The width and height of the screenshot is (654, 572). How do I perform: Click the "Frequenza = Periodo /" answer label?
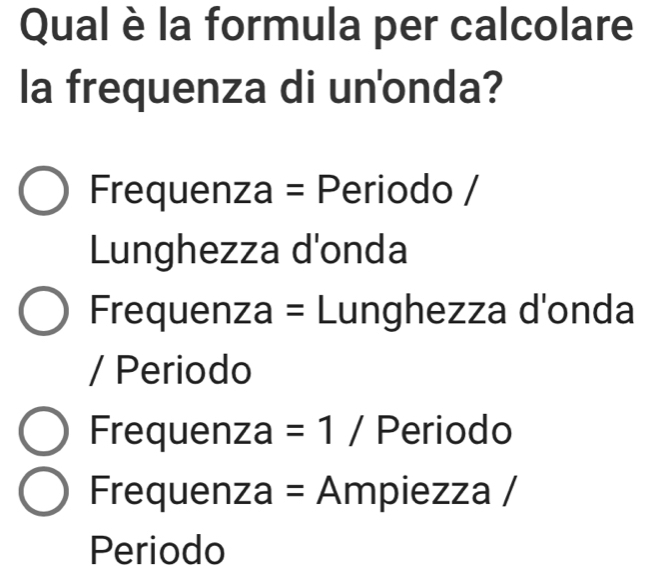click(x=285, y=189)
